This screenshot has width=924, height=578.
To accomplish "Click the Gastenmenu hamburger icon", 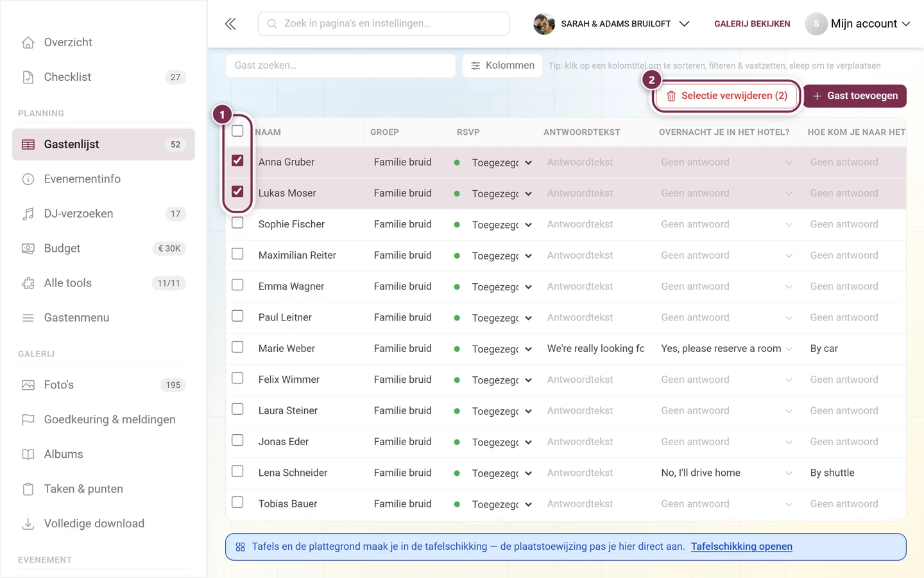I will [28, 318].
